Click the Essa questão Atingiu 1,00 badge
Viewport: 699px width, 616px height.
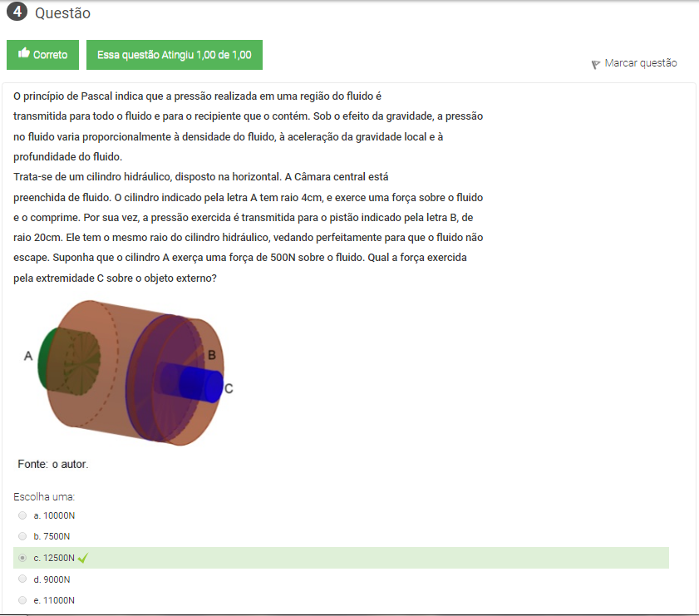tap(175, 55)
